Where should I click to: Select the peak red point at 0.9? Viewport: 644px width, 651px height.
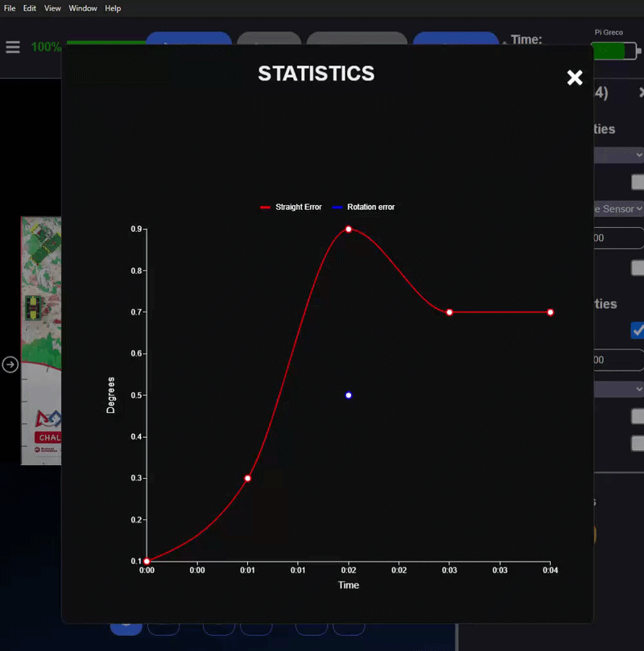(349, 229)
